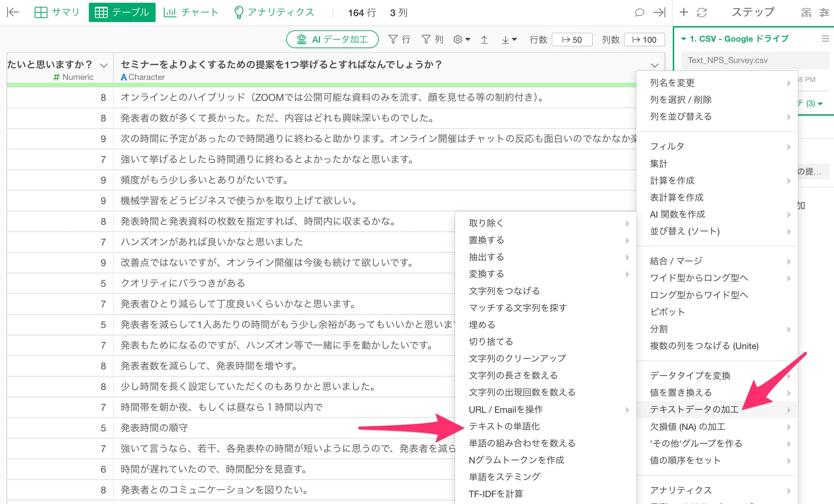Switch to the チャート tab
The image size is (834, 504).
(191, 12)
